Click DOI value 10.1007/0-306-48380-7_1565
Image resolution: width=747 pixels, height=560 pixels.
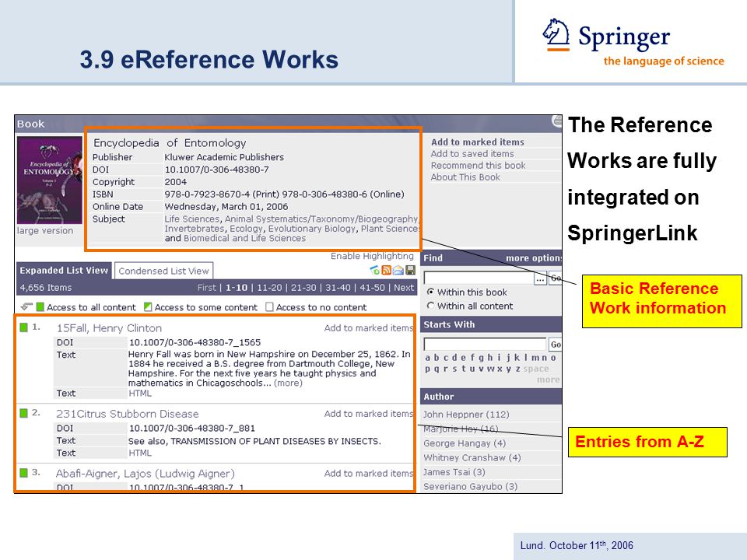[x=195, y=342]
